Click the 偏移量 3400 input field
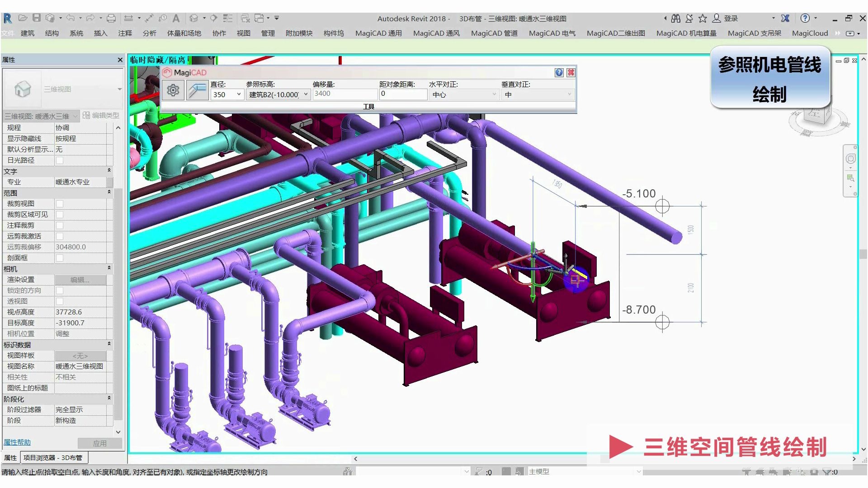The width and height of the screenshot is (868, 488). point(344,94)
